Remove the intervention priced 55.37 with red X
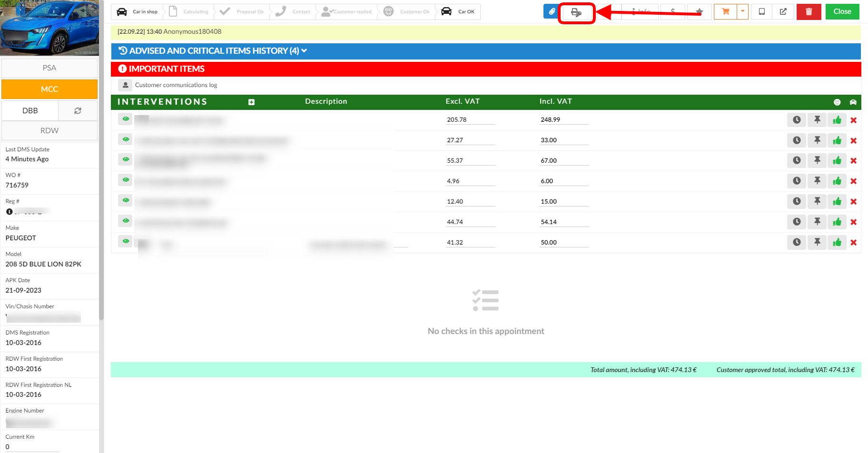Image resolution: width=868 pixels, height=453 pixels. pyautogui.click(x=853, y=161)
